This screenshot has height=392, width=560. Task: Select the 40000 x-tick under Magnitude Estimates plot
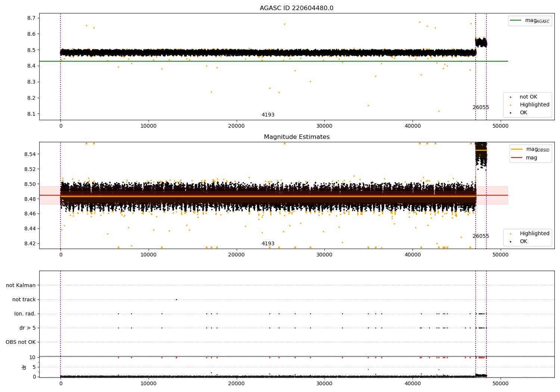(412, 255)
